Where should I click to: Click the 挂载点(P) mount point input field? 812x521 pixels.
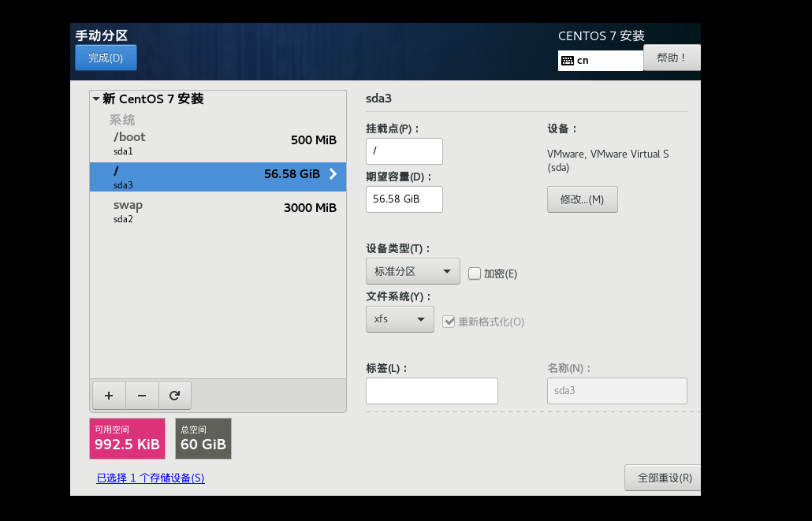coord(404,151)
